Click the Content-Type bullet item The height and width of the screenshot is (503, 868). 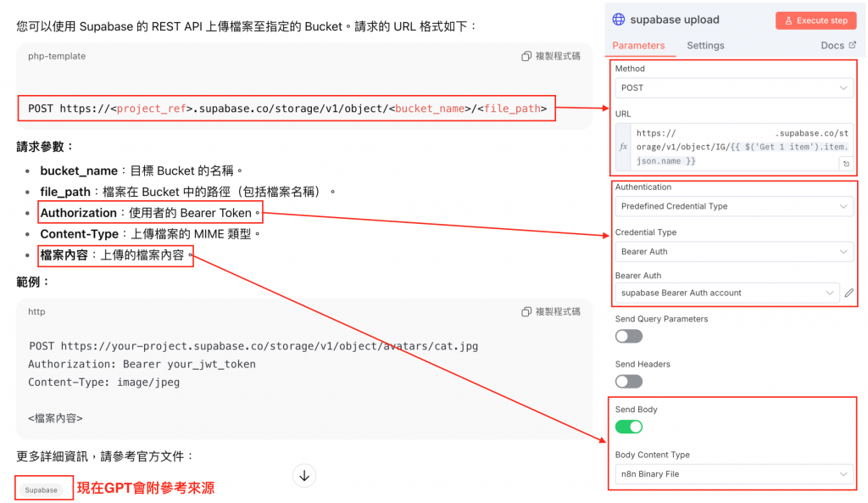pos(150,234)
